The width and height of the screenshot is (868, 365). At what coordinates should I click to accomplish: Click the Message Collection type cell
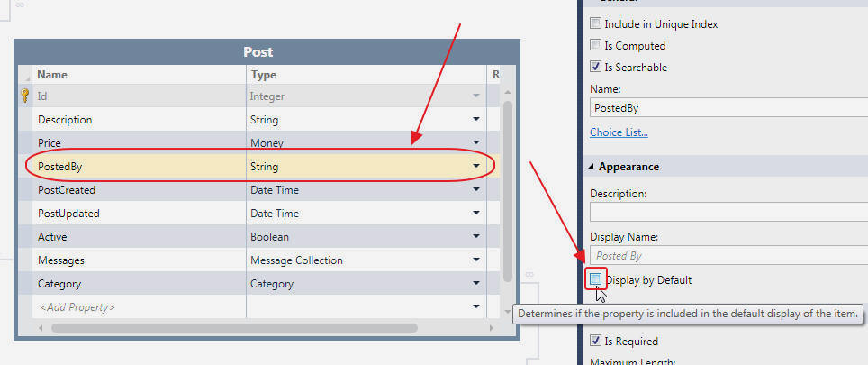366,260
